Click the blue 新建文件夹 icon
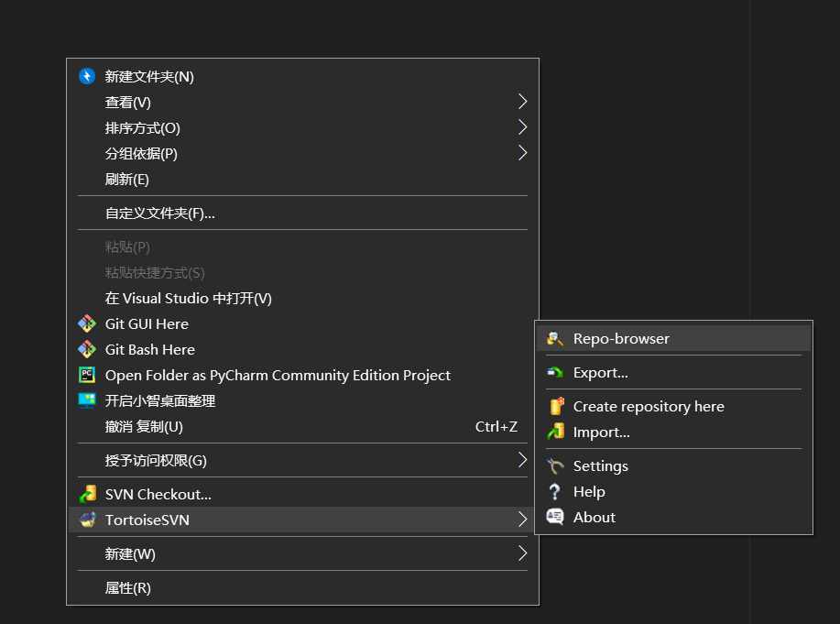The height and width of the screenshot is (624, 840). (87, 76)
